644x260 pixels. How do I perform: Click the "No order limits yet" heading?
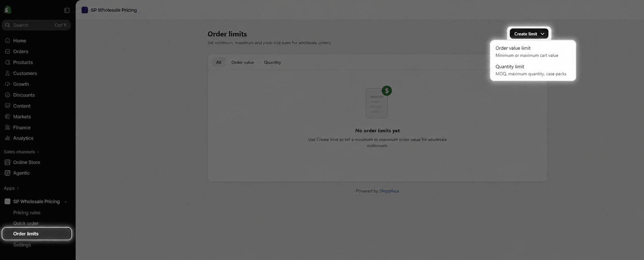[x=377, y=131]
